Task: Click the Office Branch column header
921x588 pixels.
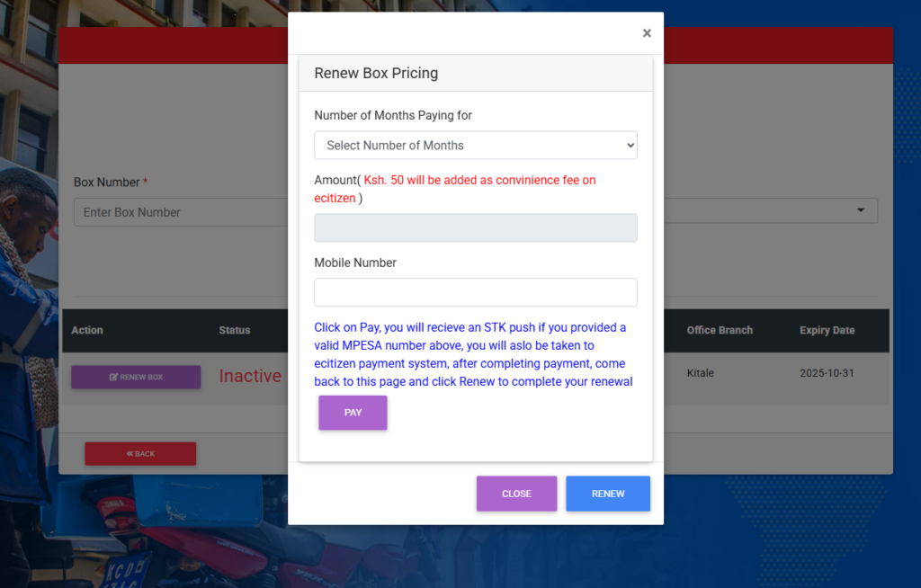Action: pyautogui.click(x=720, y=330)
